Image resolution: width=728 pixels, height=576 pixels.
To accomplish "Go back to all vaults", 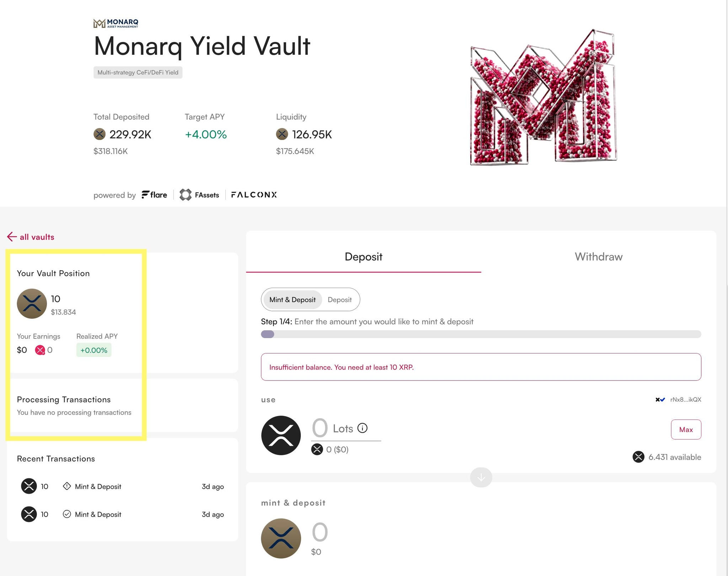I will (x=31, y=237).
